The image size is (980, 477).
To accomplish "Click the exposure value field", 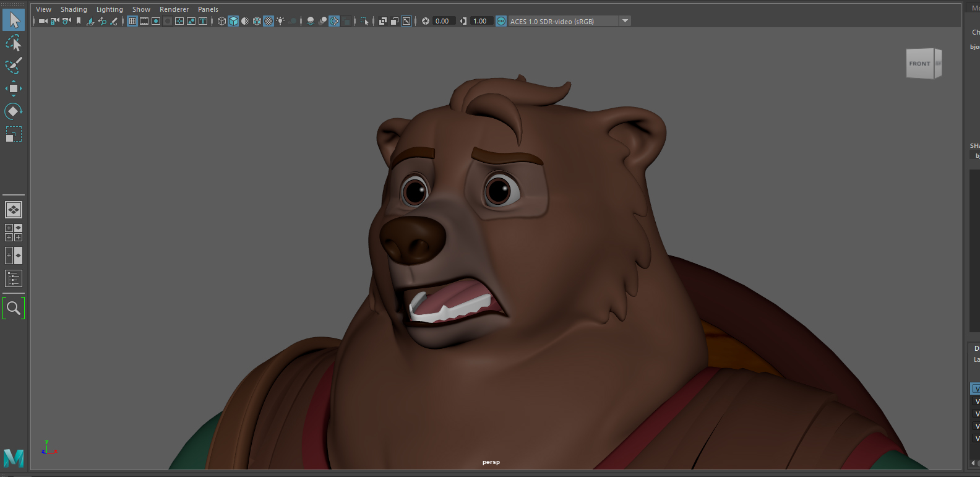I will (442, 21).
